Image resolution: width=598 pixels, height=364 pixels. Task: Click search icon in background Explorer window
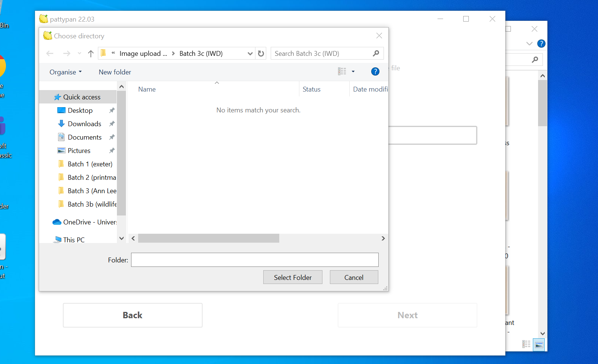[535, 60]
